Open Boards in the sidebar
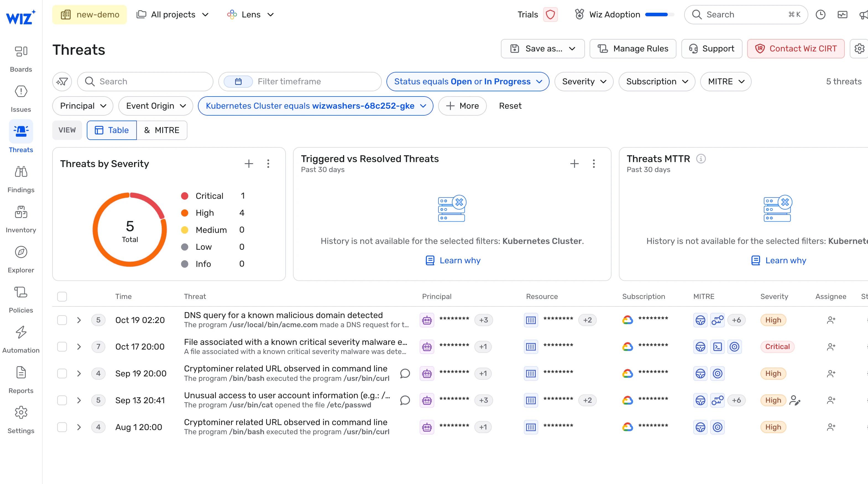Viewport: 868px width, 484px height. 21,59
